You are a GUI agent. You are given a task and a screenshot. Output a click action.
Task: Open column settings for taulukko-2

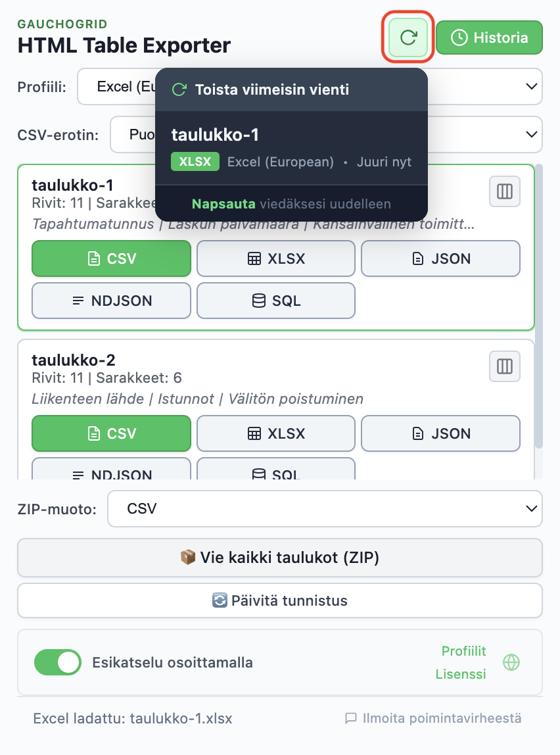504,366
